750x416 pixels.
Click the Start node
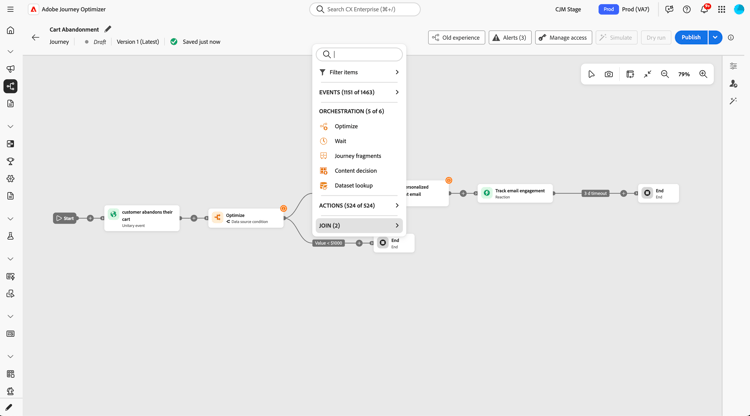(65, 218)
